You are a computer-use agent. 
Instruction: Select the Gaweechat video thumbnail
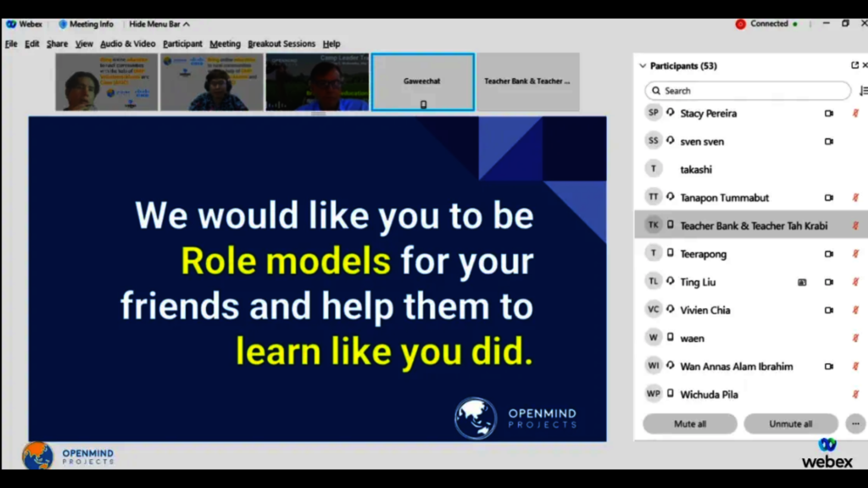(x=422, y=81)
